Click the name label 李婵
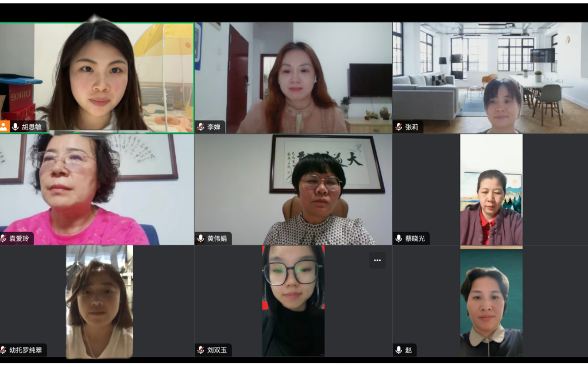This screenshot has height=367, width=588. tap(214, 127)
